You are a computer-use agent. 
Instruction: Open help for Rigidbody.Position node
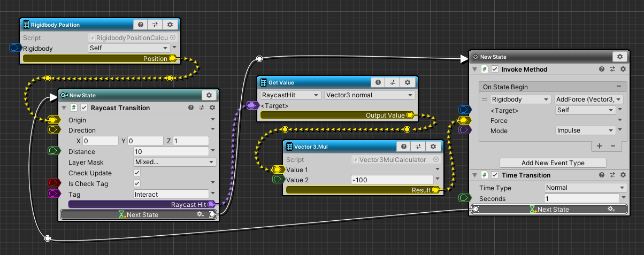coord(140,25)
